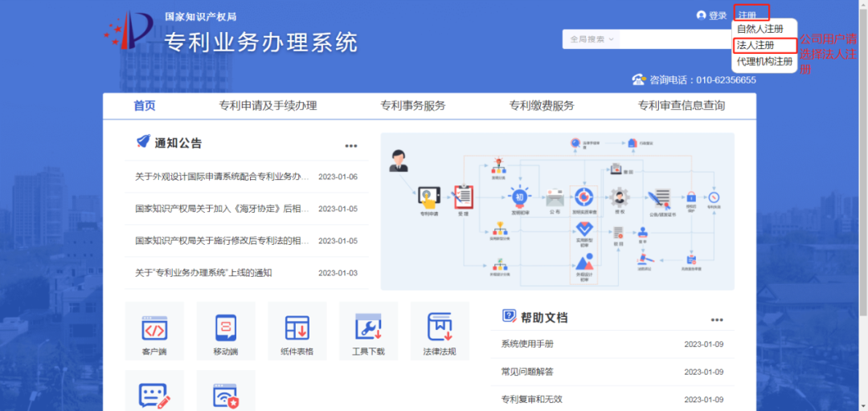
Task: Open the 专利申请及手续办理 tab
Action: click(268, 106)
